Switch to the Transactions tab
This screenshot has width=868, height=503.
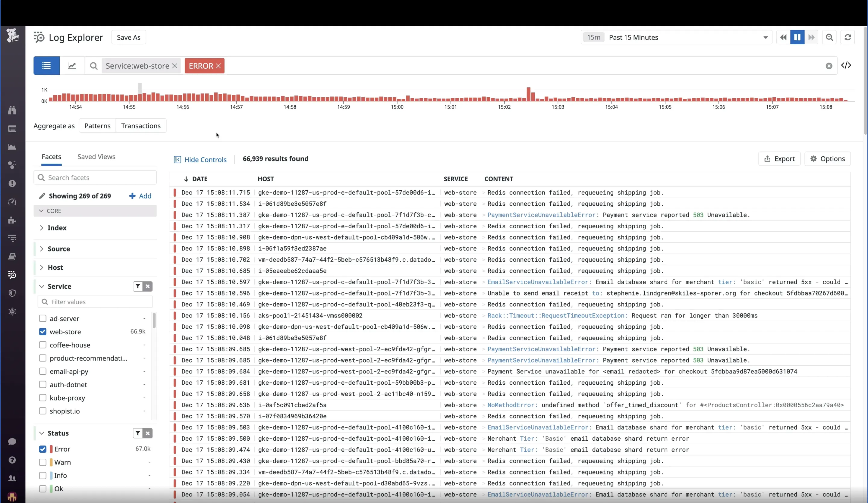(x=141, y=126)
